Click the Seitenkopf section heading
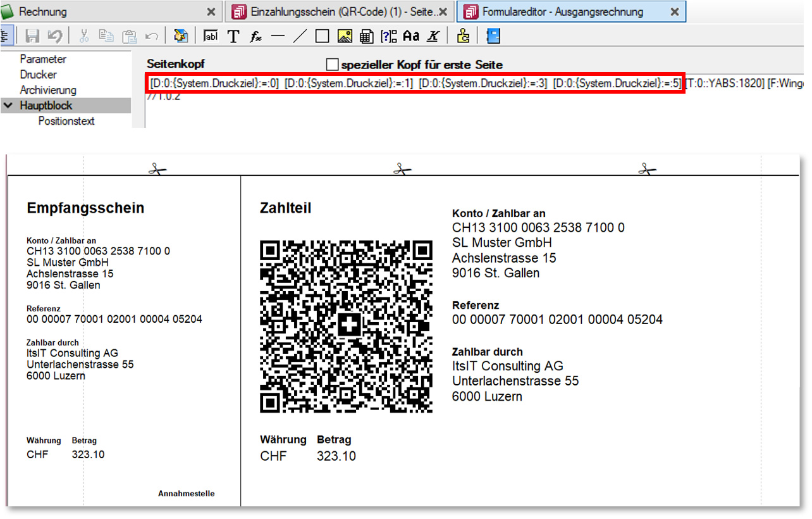This screenshot has height=519, width=812. [x=176, y=64]
